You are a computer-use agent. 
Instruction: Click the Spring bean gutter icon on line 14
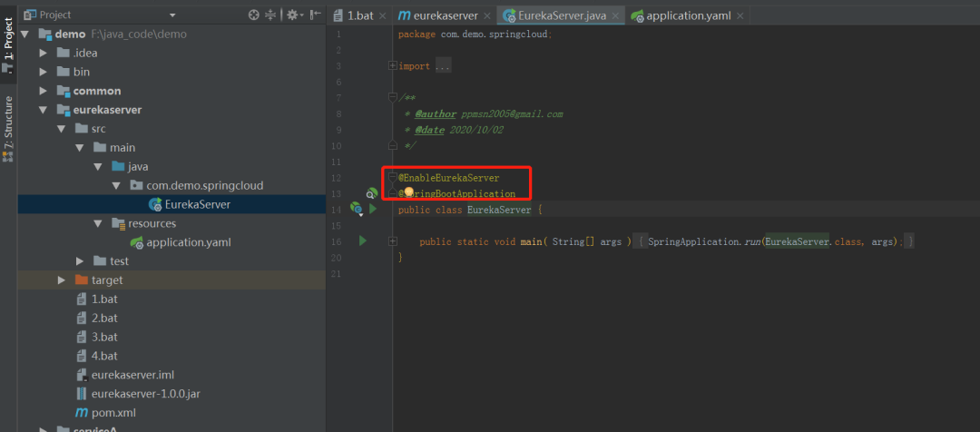point(357,208)
